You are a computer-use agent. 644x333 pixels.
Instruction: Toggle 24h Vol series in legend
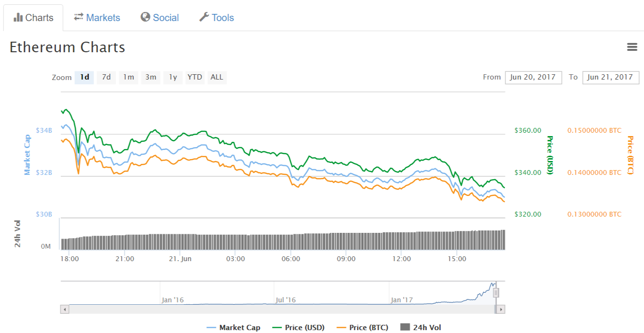coord(421,328)
